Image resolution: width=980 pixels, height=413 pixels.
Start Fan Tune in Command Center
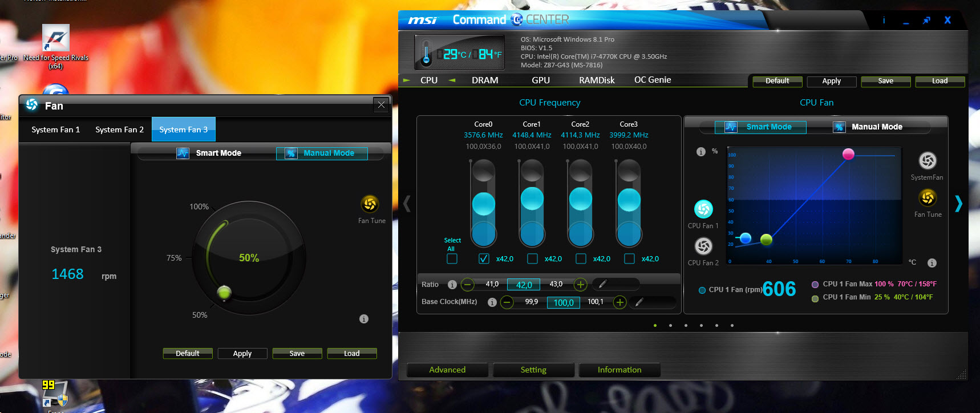tap(927, 197)
